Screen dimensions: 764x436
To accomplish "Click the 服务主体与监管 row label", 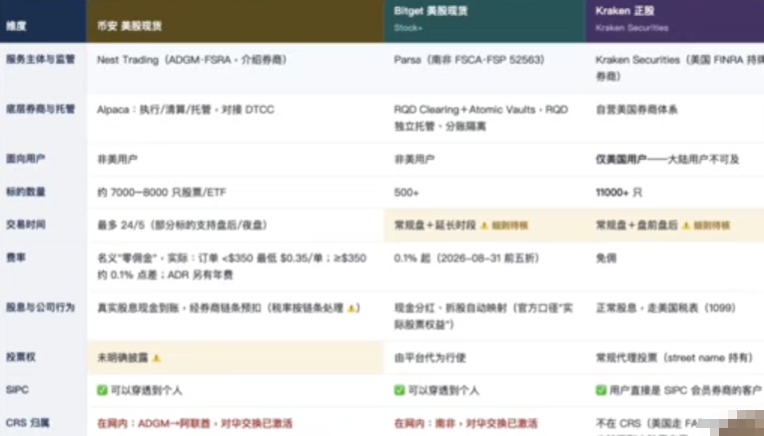I will [x=40, y=59].
